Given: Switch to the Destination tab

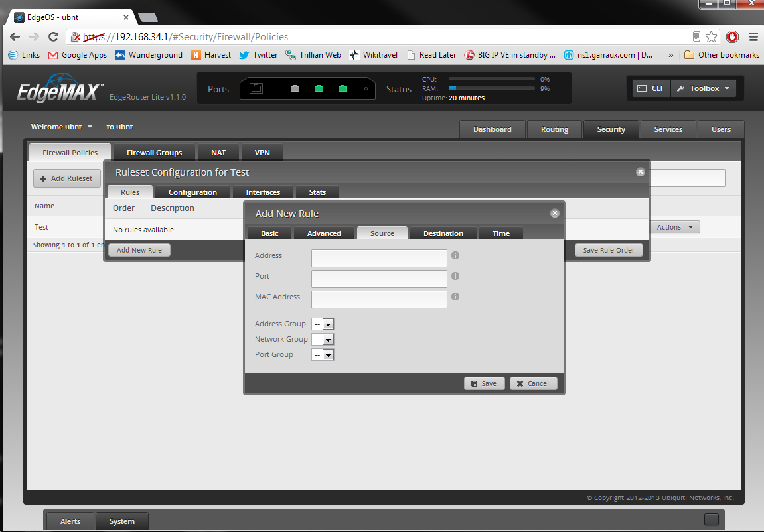Looking at the screenshot, I should [443, 233].
